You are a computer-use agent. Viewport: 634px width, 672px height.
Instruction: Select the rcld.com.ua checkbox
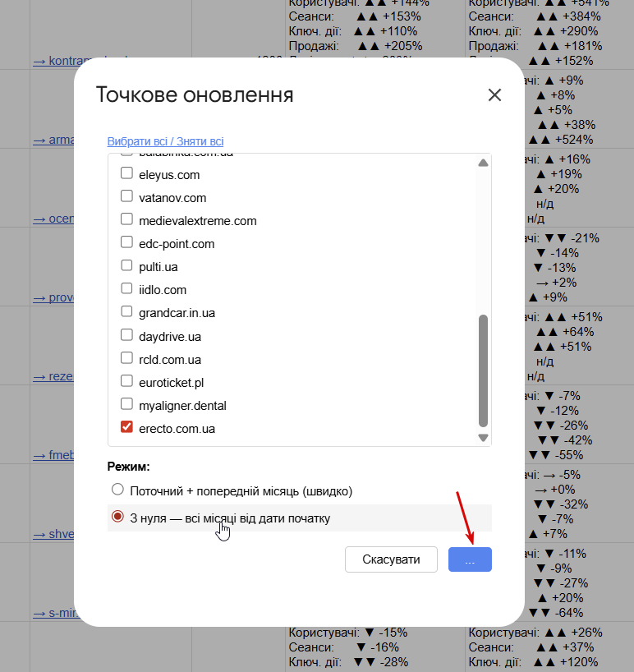tap(126, 358)
